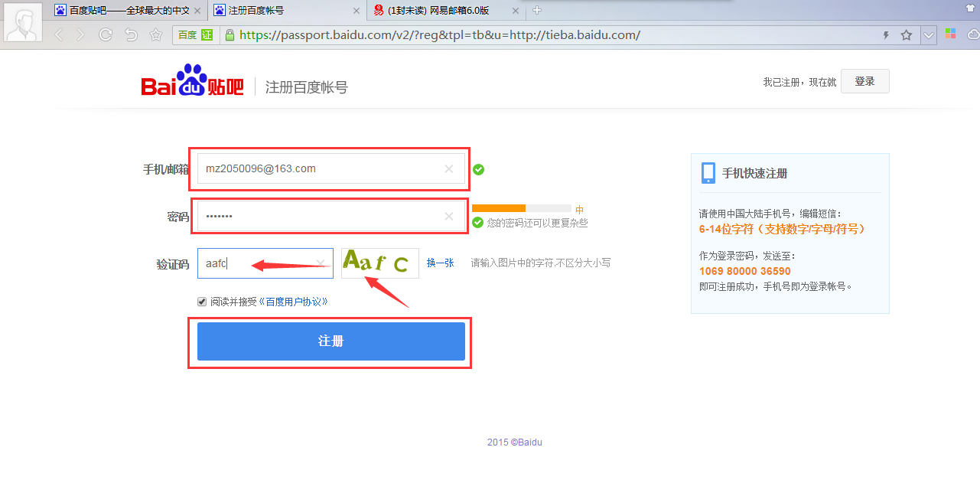The width and height of the screenshot is (980, 493).
Task: Click the lightning speed mode icon
Action: pyautogui.click(x=887, y=35)
